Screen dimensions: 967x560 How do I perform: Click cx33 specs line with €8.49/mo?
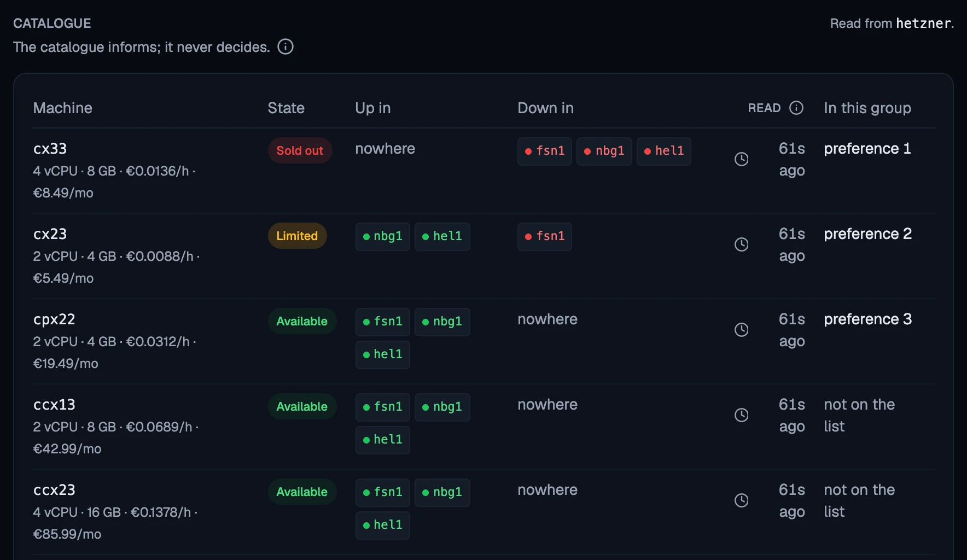point(114,182)
